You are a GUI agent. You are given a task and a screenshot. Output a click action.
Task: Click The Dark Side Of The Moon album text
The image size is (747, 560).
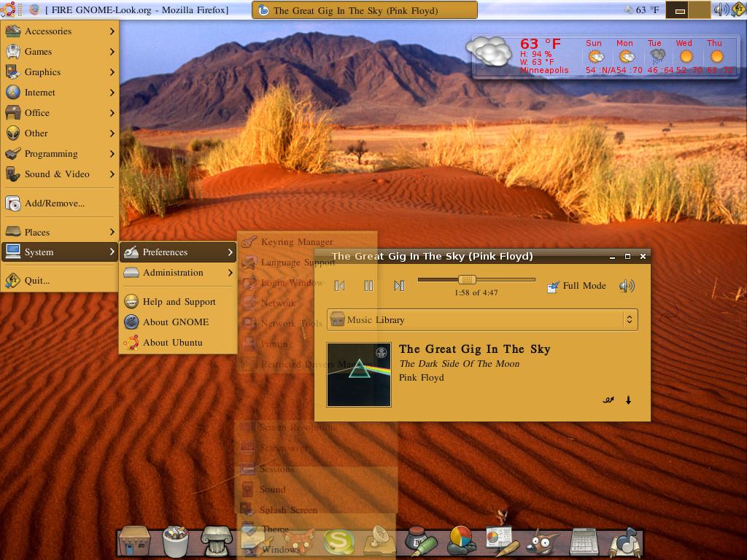click(460, 364)
